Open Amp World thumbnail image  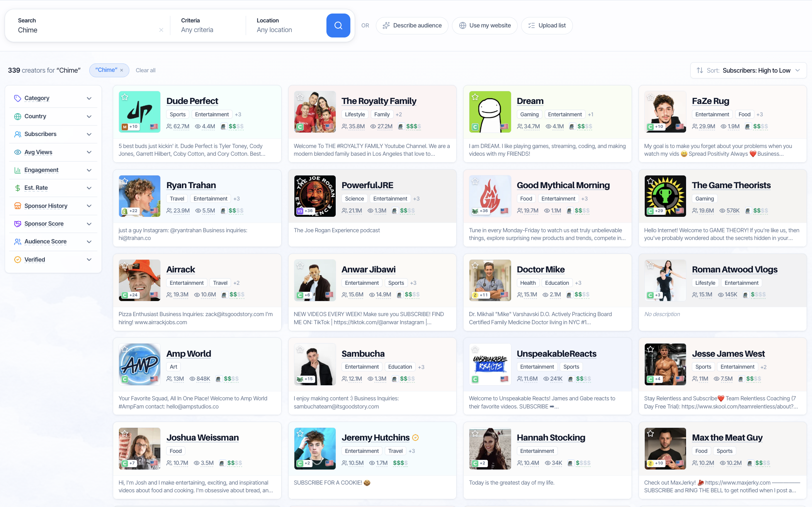pyautogui.click(x=139, y=364)
